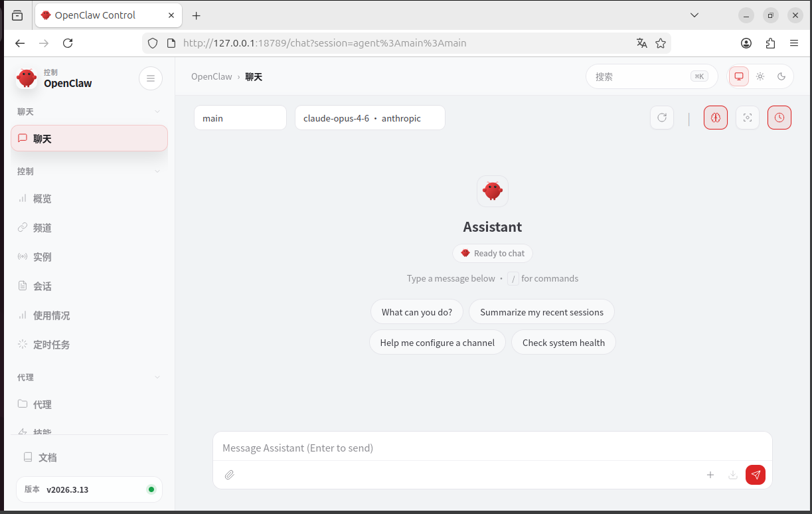Click the red send message button

click(755, 475)
